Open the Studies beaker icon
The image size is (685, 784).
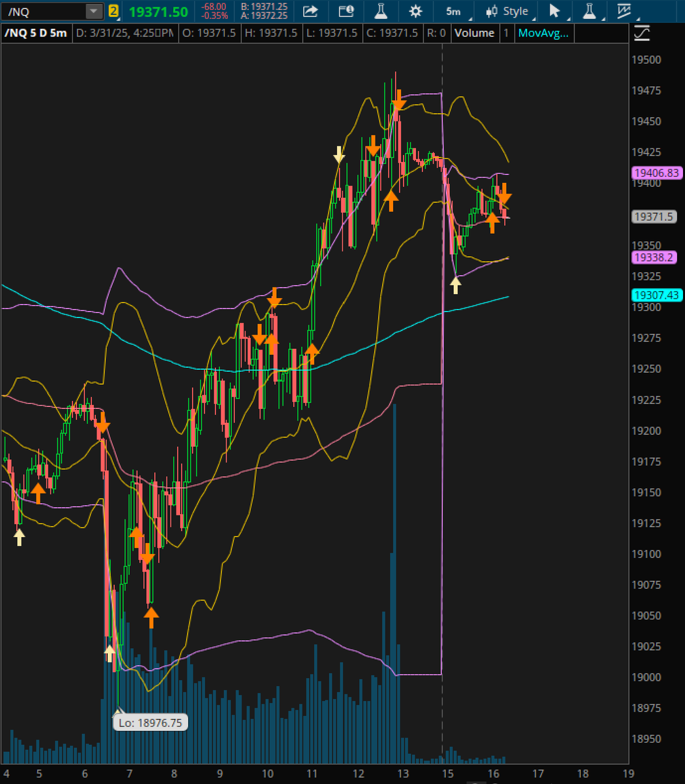(379, 11)
